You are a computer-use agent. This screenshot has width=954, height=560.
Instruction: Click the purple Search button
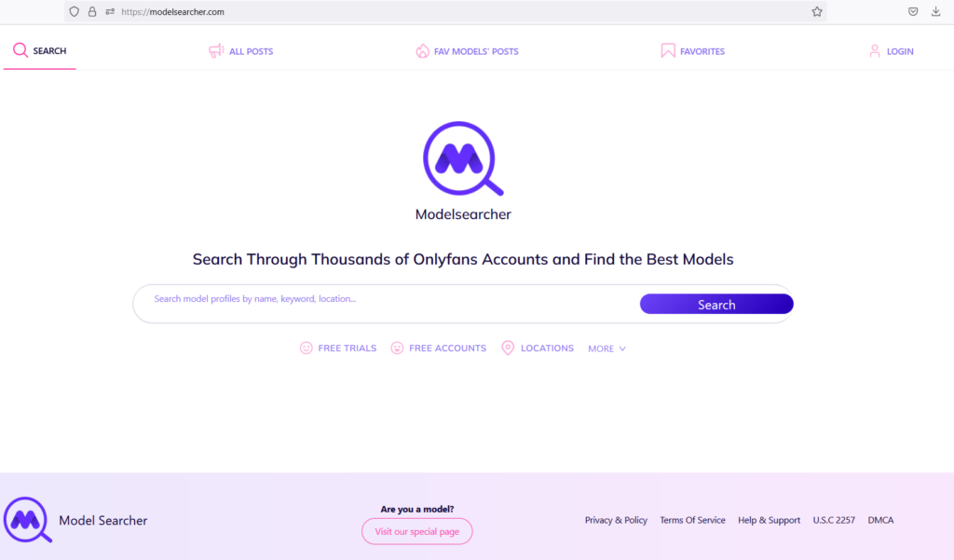(716, 305)
